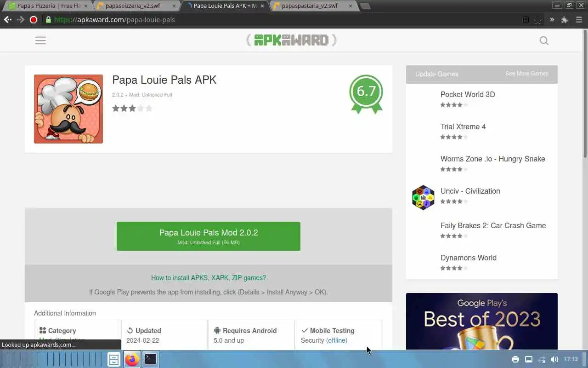The image size is (588, 368).
Task: Open a new tab with the new tab button
Action: coord(365,6)
